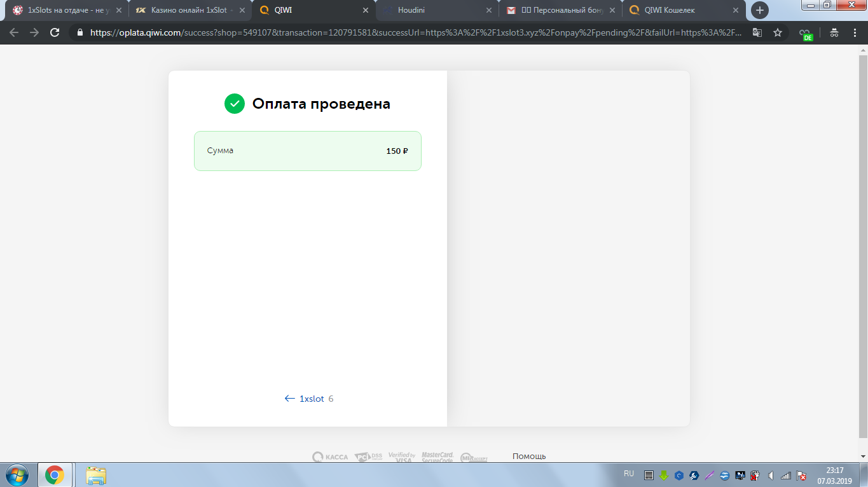Open the DE VPN extension icon
Screen dimensions: 868x487
pyautogui.click(x=806, y=34)
